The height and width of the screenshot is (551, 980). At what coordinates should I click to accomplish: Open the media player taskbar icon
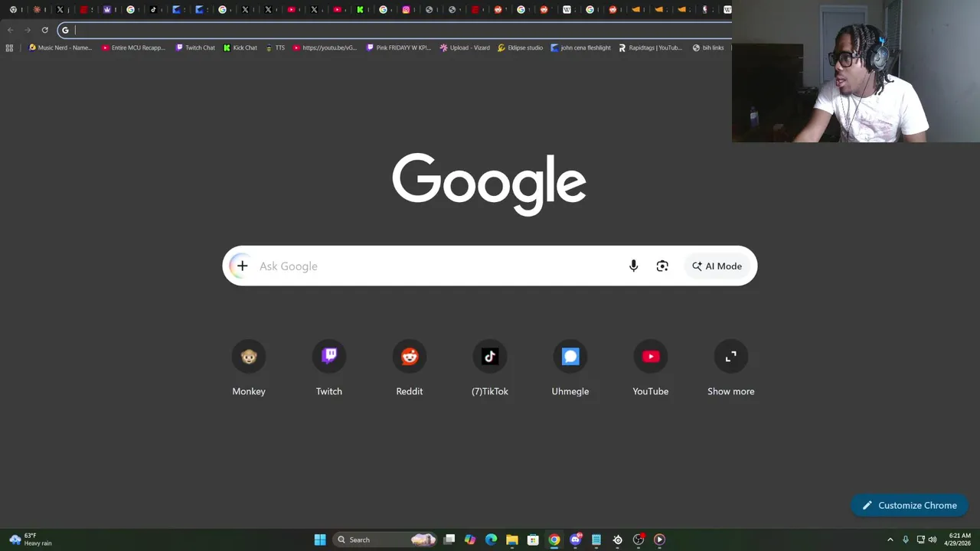[x=659, y=540]
